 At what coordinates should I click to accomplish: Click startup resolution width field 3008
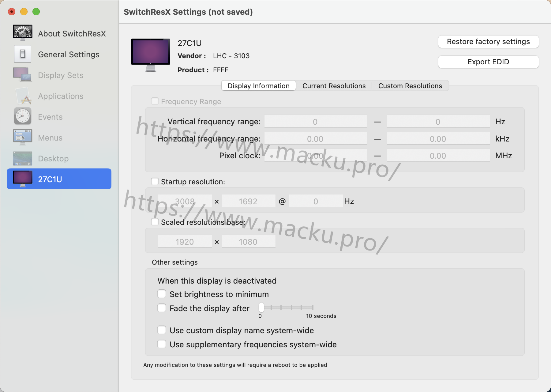pos(185,201)
